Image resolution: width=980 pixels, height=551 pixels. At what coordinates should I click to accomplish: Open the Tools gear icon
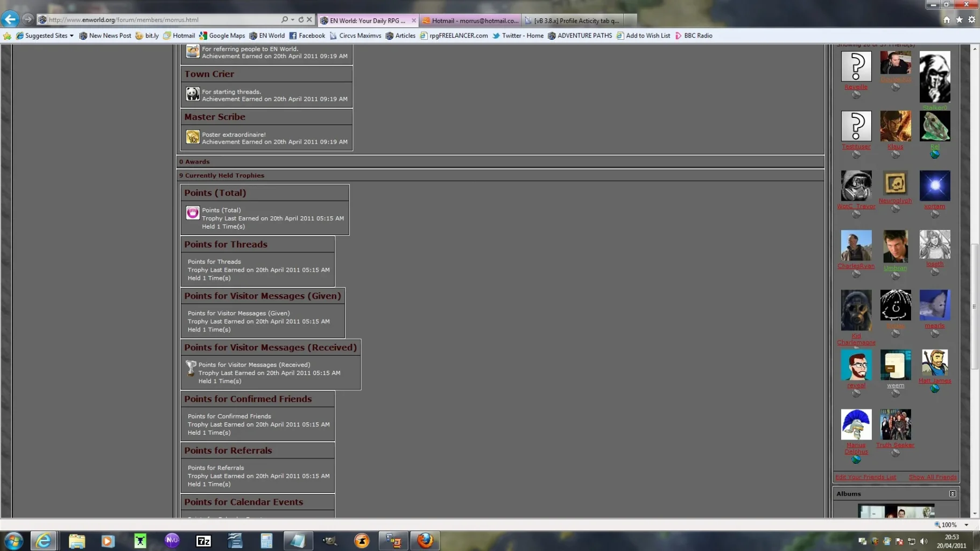click(971, 19)
